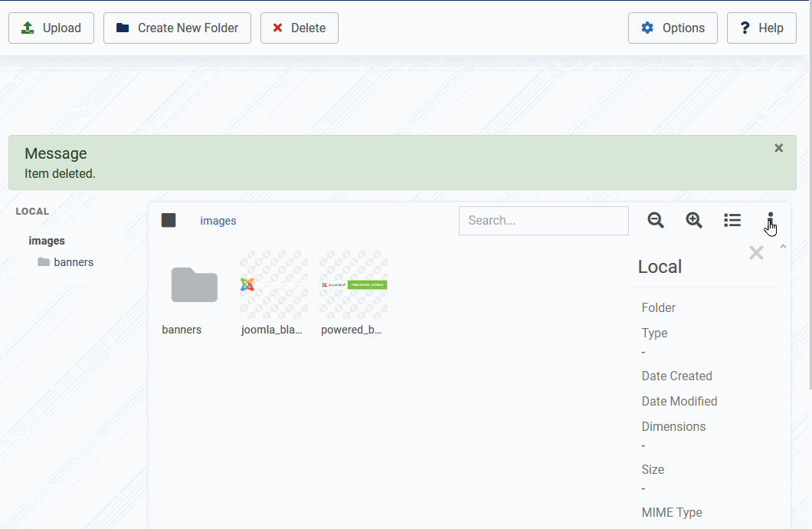Viewport: 812px width, 529px height.
Task: Click the info panel scroll up arrow
Action: click(x=782, y=247)
